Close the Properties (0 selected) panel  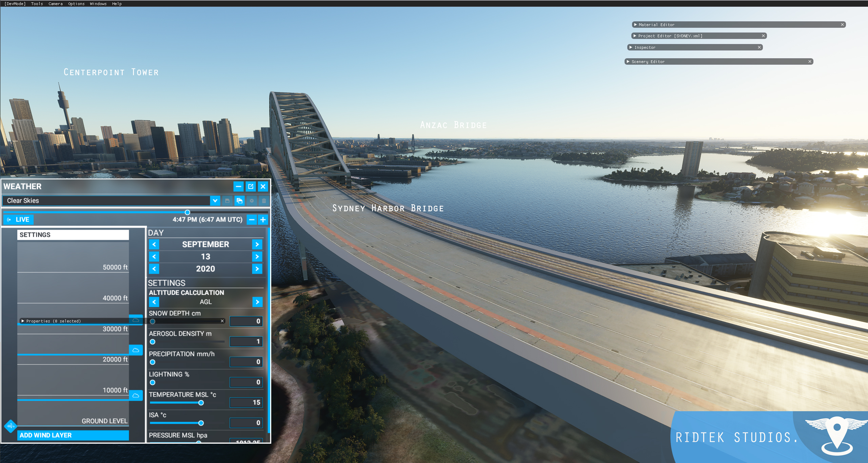(222, 321)
